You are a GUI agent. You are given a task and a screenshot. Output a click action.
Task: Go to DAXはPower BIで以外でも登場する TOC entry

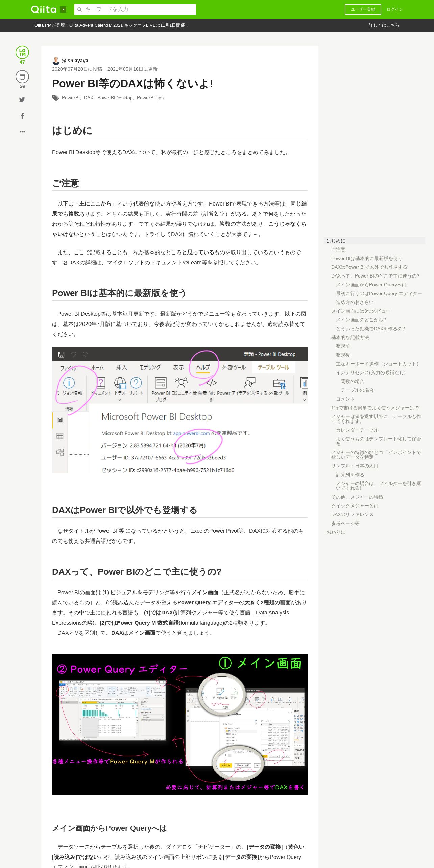tap(369, 267)
